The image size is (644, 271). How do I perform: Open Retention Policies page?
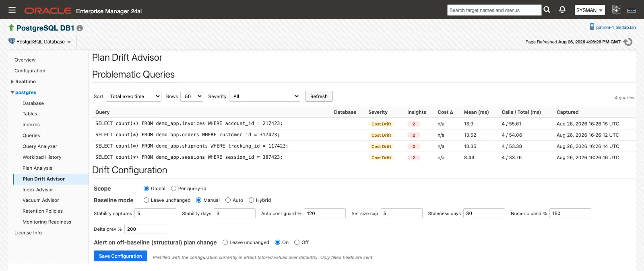43,211
